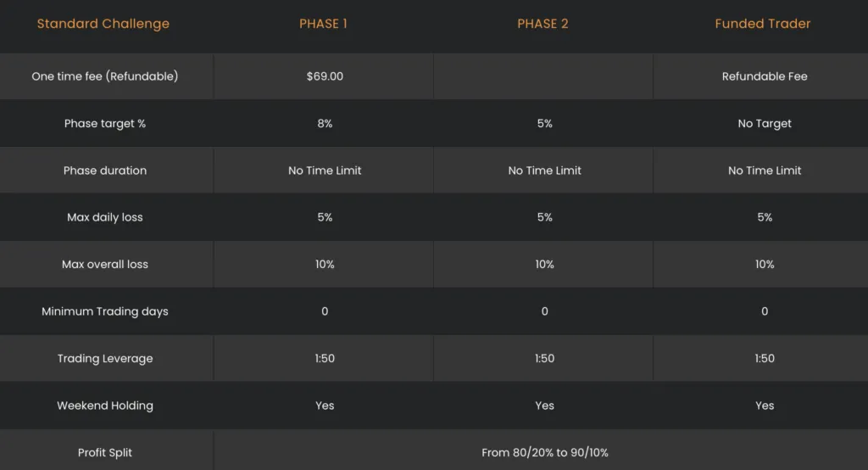Select the PHASE 1 column header
868x470 pixels.
point(324,24)
